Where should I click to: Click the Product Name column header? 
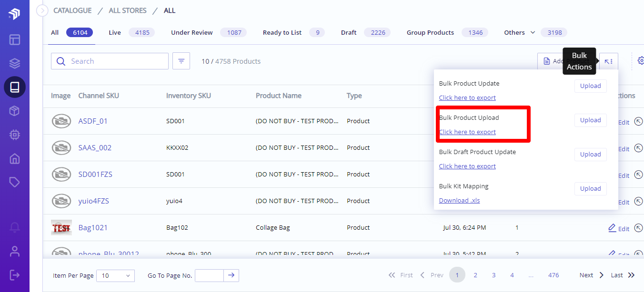279,96
